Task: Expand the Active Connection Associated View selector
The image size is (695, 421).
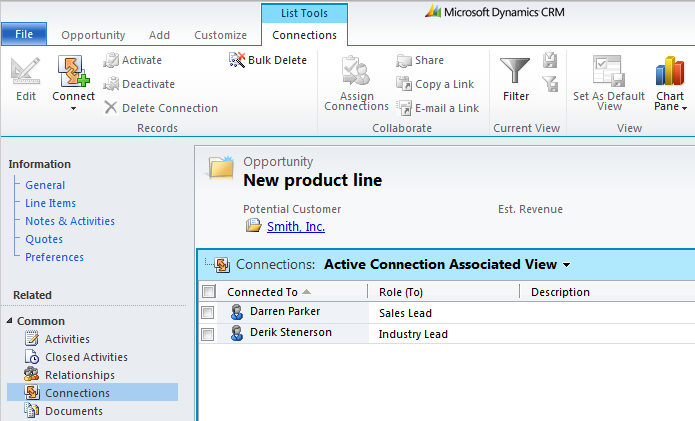Action: [567, 265]
